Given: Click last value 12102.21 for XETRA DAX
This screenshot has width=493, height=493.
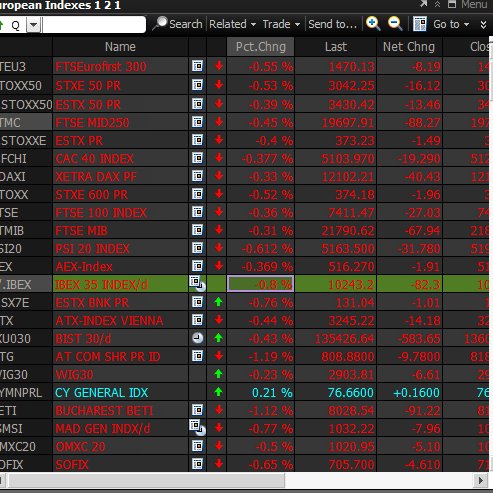Looking at the screenshot, I should [x=348, y=177].
